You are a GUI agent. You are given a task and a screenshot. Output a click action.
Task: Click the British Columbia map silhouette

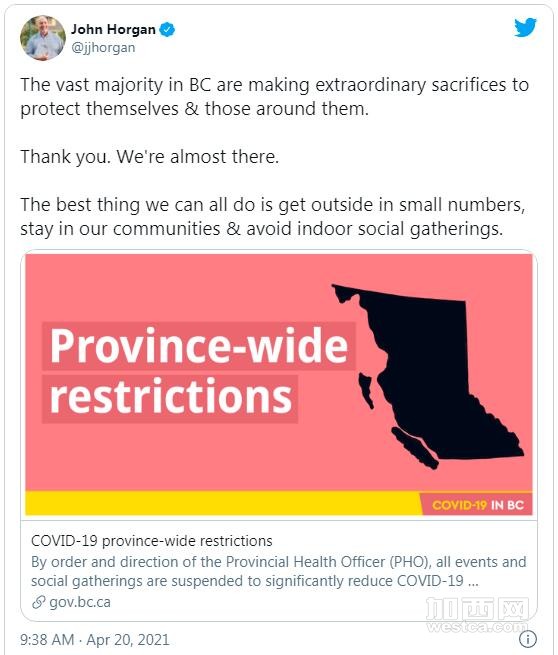pos(427,376)
